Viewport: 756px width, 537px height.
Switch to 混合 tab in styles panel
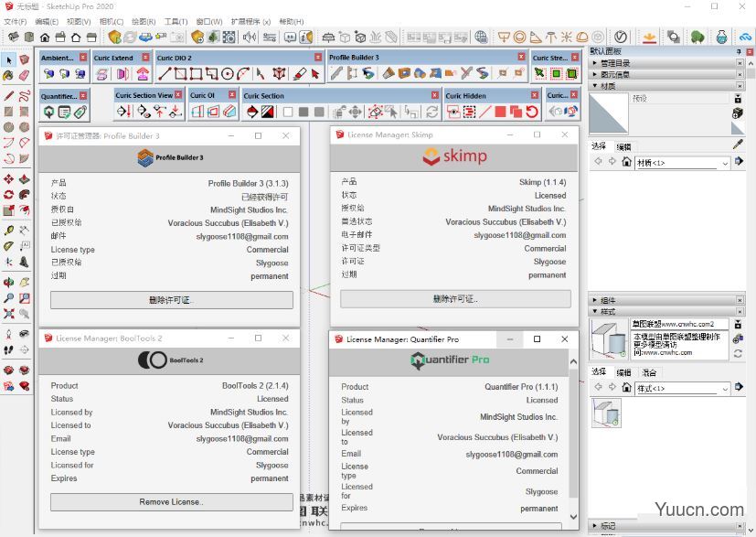(x=649, y=372)
